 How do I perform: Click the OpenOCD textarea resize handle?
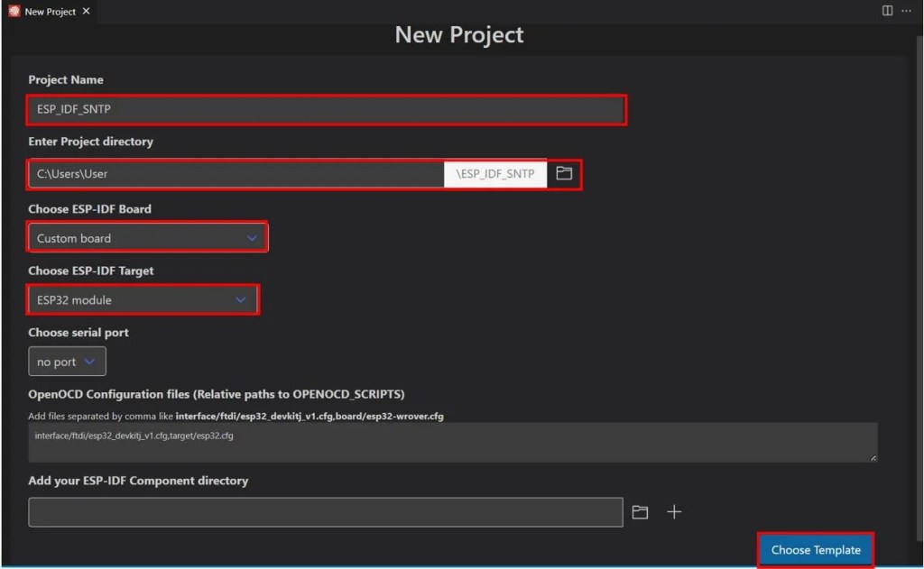873,458
